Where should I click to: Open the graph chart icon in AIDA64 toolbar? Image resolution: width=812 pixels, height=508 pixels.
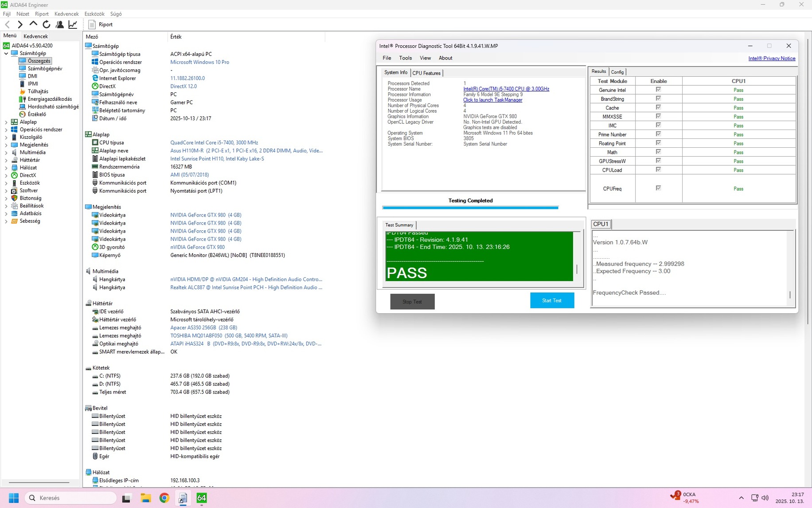click(x=73, y=24)
